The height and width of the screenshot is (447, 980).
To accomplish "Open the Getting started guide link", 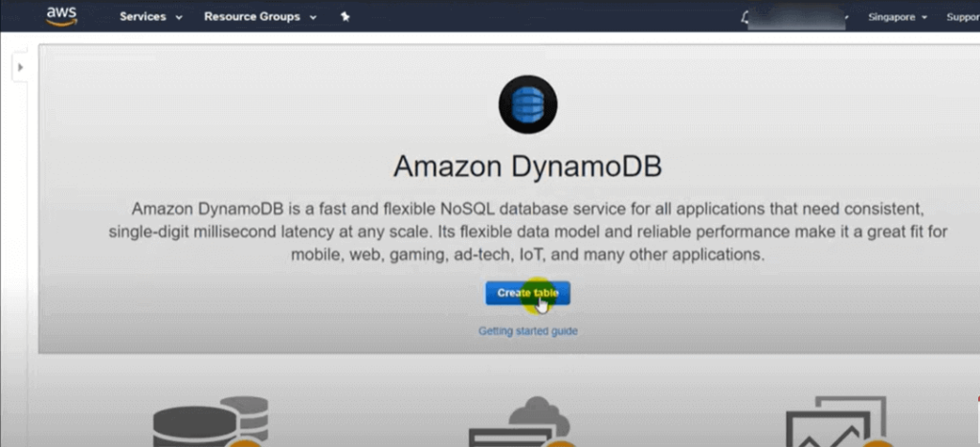I will [527, 331].
